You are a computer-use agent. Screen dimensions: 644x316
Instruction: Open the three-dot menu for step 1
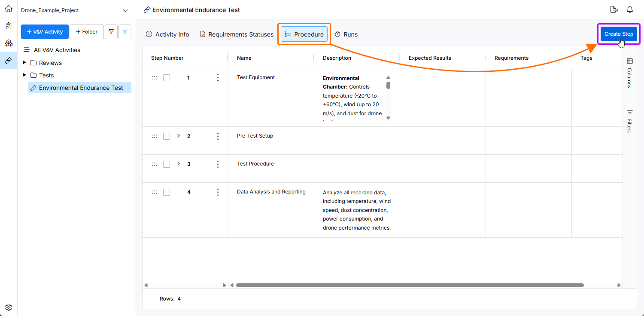[218, 78]
